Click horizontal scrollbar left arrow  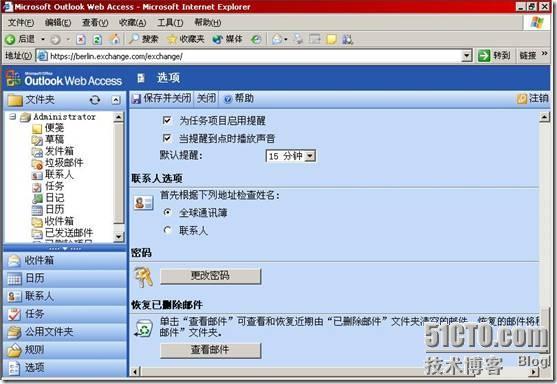tap(135, 372)
